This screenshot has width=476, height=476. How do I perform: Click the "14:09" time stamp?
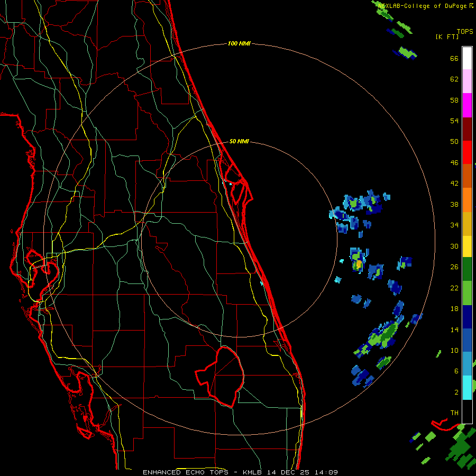326,472
